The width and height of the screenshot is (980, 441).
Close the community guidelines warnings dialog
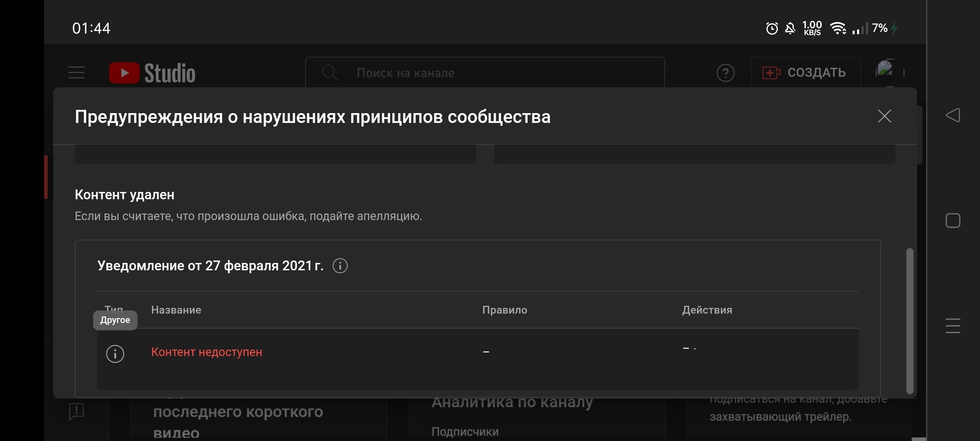pos(884,116)
